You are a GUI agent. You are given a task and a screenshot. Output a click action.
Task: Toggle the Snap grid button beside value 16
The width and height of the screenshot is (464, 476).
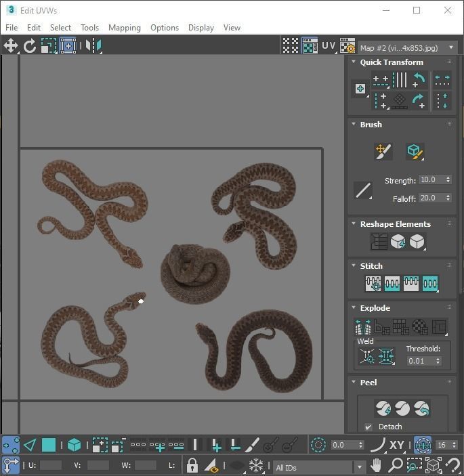tap(423, 445)
